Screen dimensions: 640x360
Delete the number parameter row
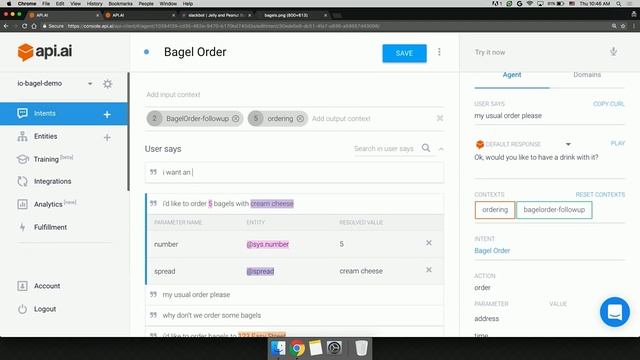tap(429, 243)
